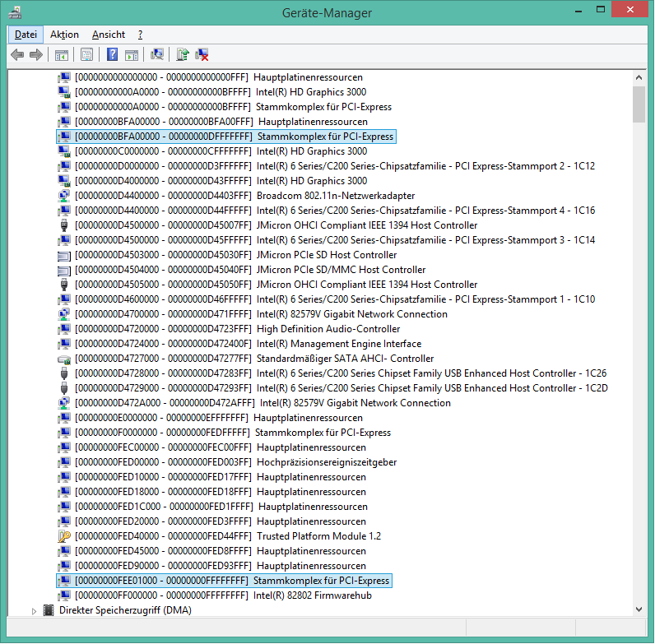Toggle the console tree toolbar icon
The width and height of the screenshot is (655, 644).
(62, 55)
